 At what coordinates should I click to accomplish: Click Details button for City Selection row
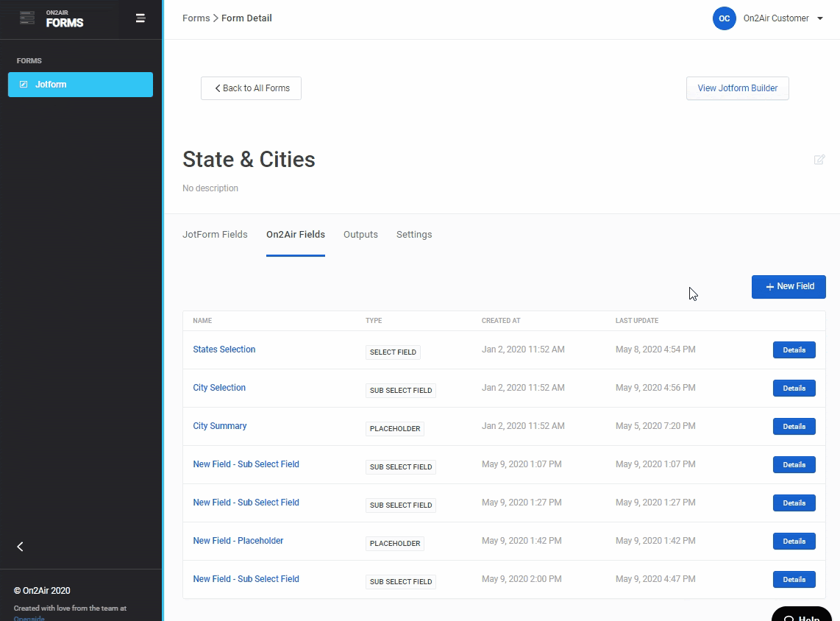tap(794, 388)
